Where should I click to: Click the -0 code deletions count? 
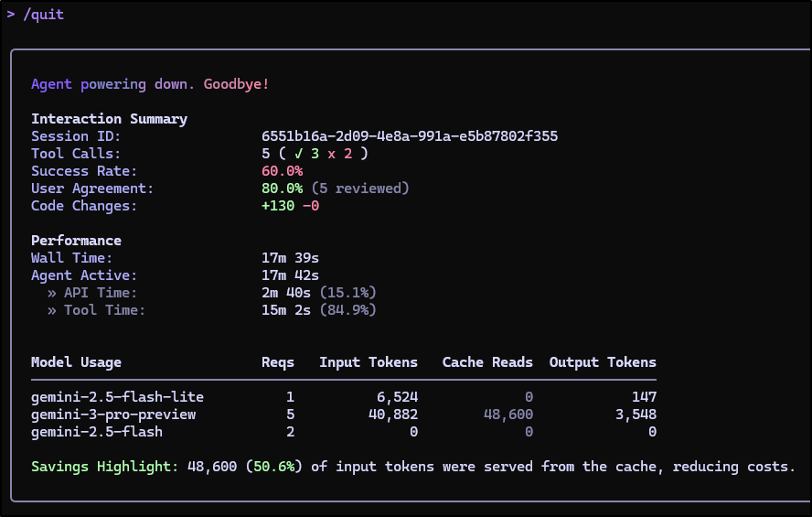tap(311, 206)
